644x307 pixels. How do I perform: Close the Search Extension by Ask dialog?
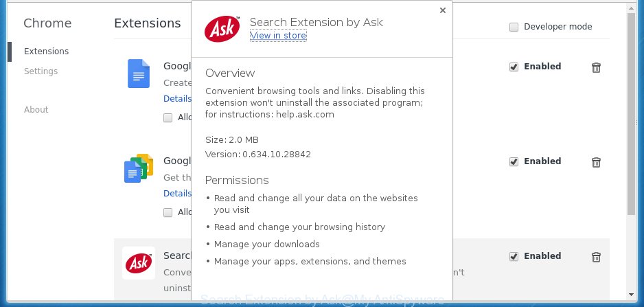442,11
